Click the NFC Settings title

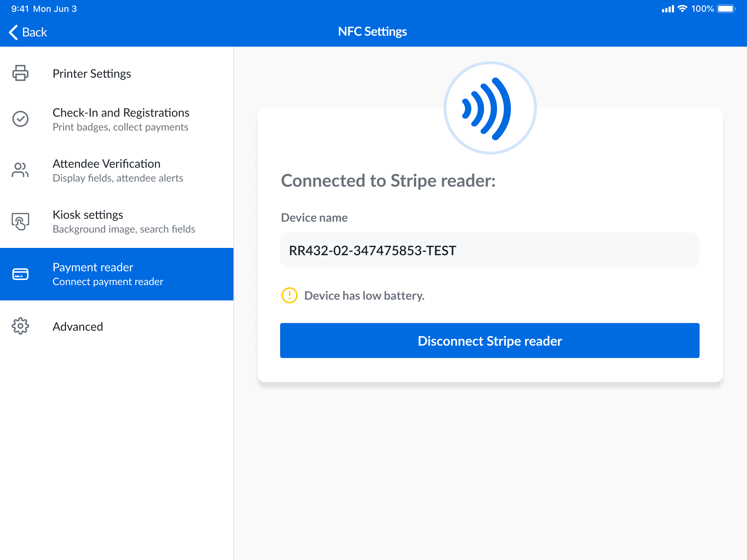pos(372,32)
